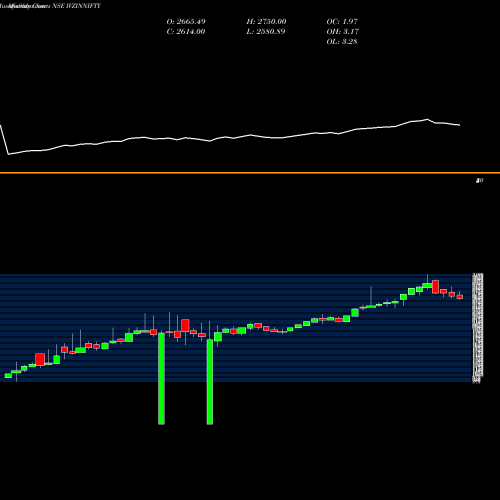Click the OL: 3.28 value
The height and width of the screenshot is (500, 500).
point(342,42)
